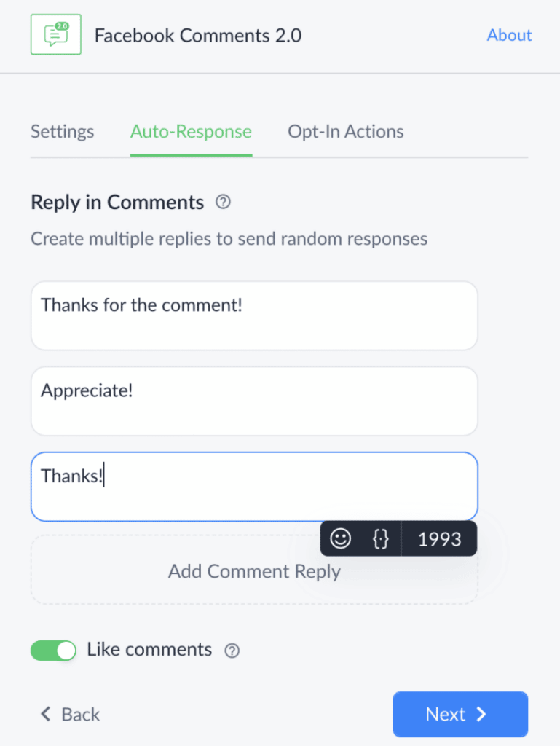Click the Facebook Comments 2.0 app icon
The height and width of the screenshot is (746, 560).
pos(55,34)
